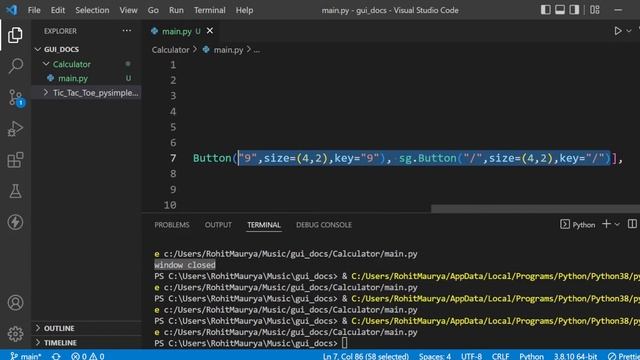
Task: Switch to the Output panel tab
Action: (x=218, y=225)
